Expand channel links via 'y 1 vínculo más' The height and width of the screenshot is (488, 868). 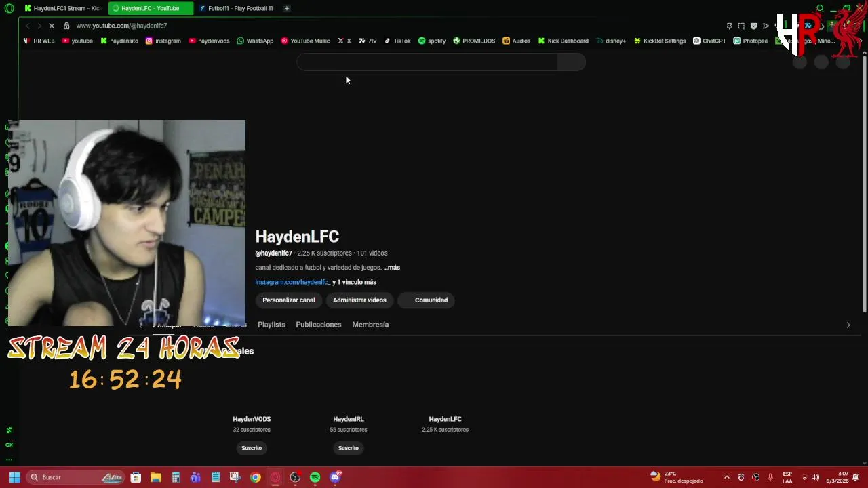[354, 282]
